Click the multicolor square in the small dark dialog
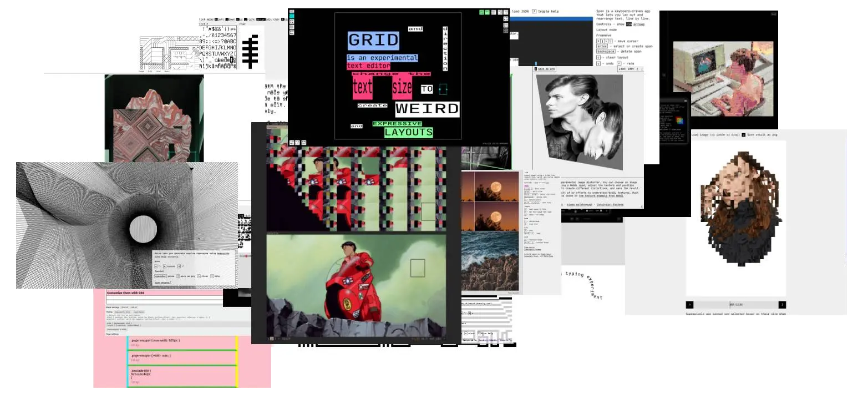 tap(679, 121)
